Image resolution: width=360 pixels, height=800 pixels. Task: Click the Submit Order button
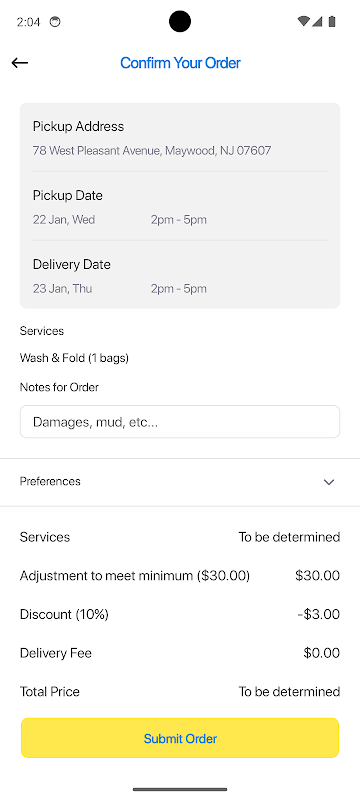coord(180,738)
